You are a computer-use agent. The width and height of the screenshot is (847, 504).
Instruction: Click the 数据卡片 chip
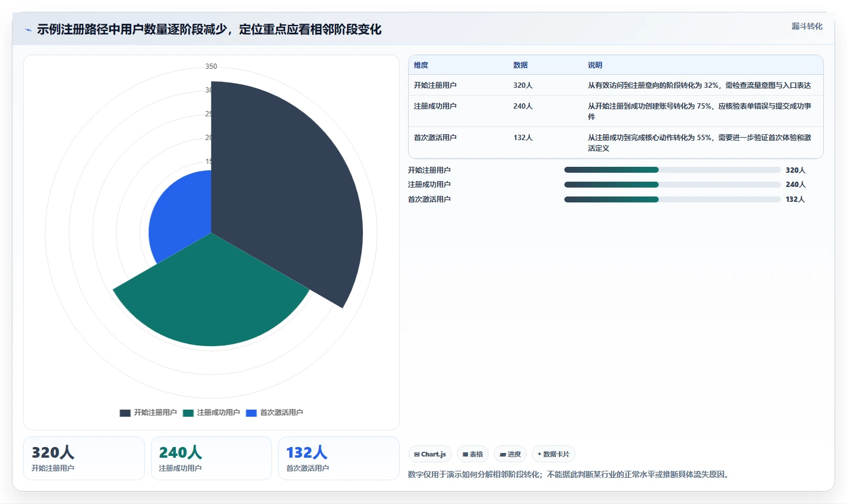(554, 454)
